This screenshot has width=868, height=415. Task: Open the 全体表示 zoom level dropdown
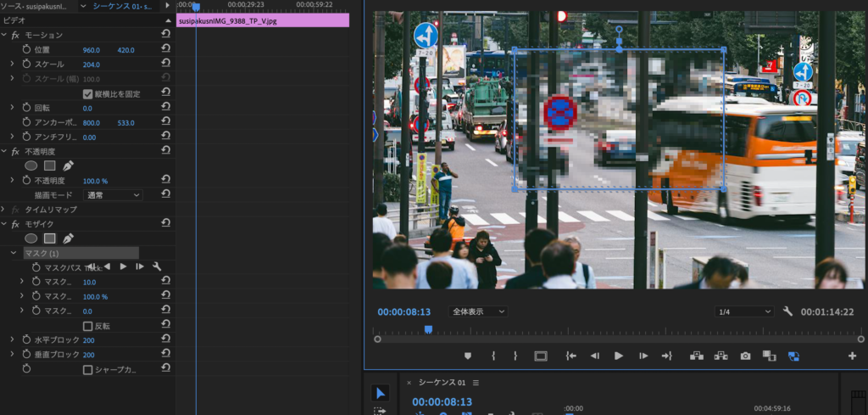pos(477,311)
